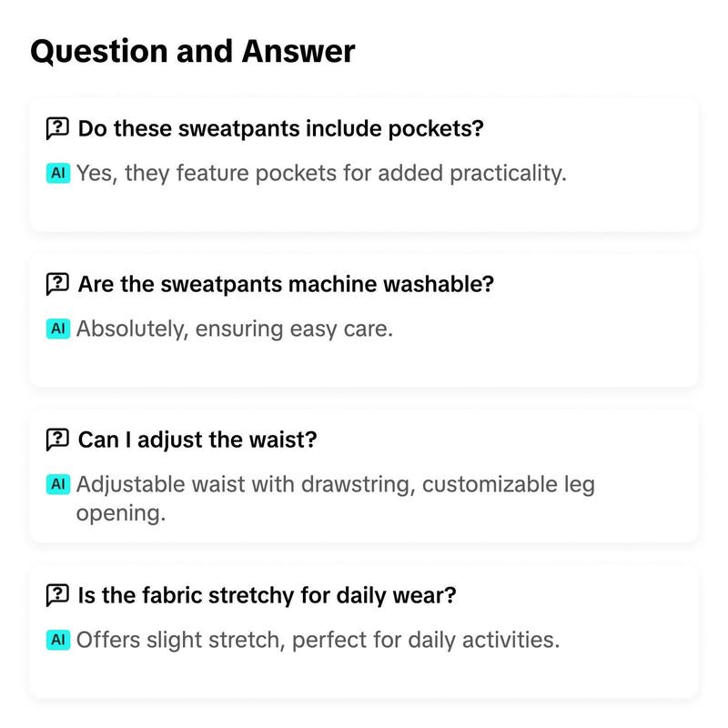Select the 'Can I adjust the waist?' question

(197, 440)
